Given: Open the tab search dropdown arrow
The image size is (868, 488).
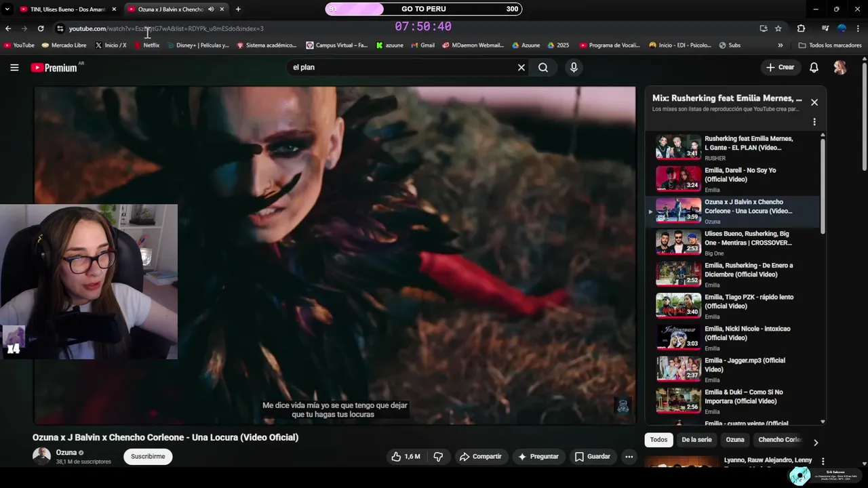Looking at the screenshot, I should click(x=7, y=9).
